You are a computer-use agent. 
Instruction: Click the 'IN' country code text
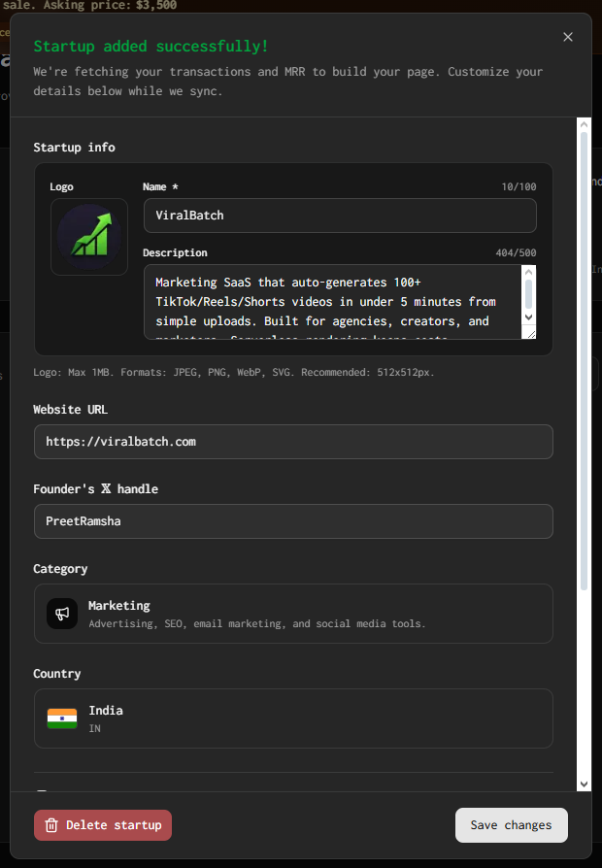click(x=95, y=728)
